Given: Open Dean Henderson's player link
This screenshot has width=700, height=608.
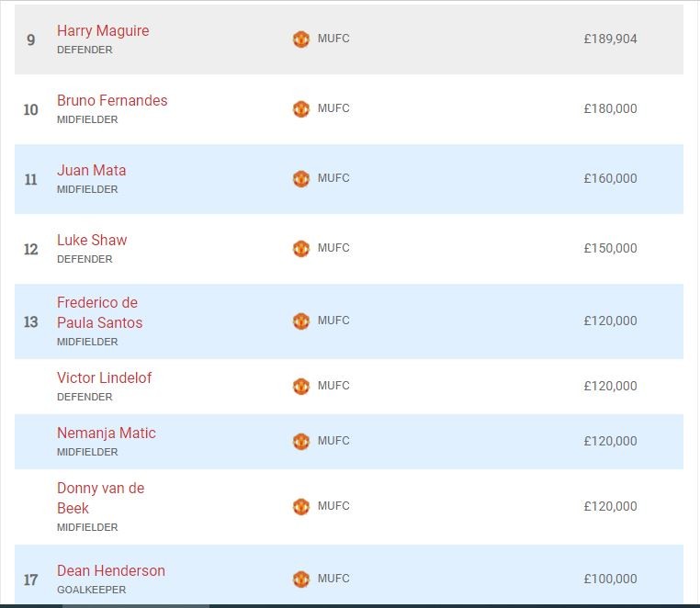Looking at the screenshot, I should coord(111,570).
